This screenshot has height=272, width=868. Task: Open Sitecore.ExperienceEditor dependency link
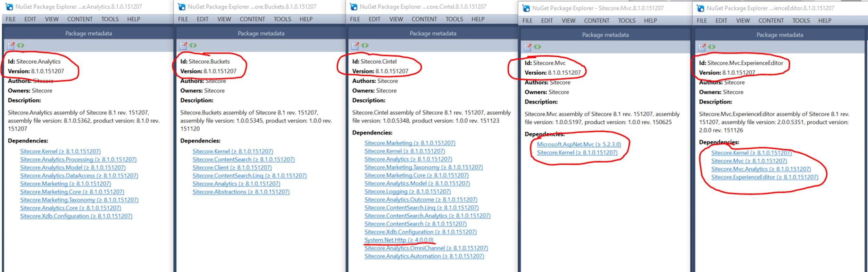pos(765,177)
